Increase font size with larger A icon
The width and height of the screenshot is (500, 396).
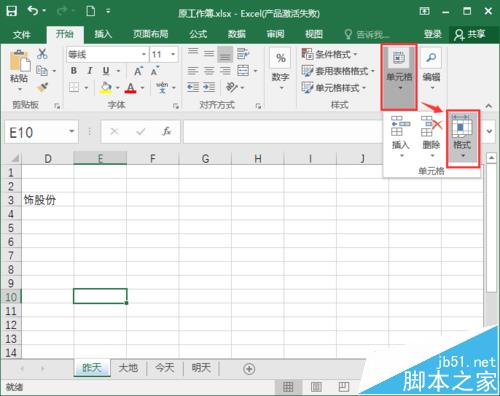click(138, 71)
